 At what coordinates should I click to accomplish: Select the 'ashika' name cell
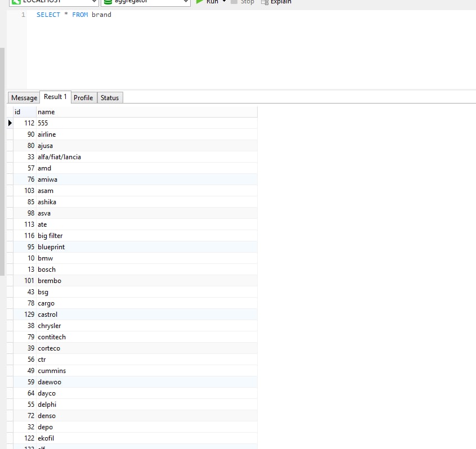[x=147, y=202]
